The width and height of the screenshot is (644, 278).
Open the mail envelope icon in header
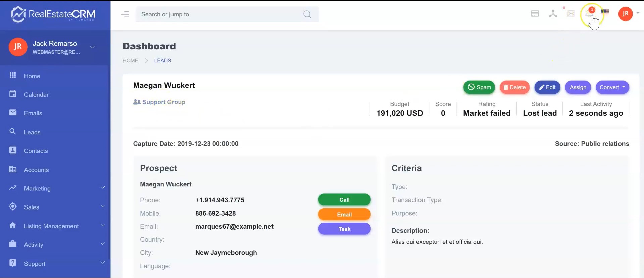(x=571, y=14)
